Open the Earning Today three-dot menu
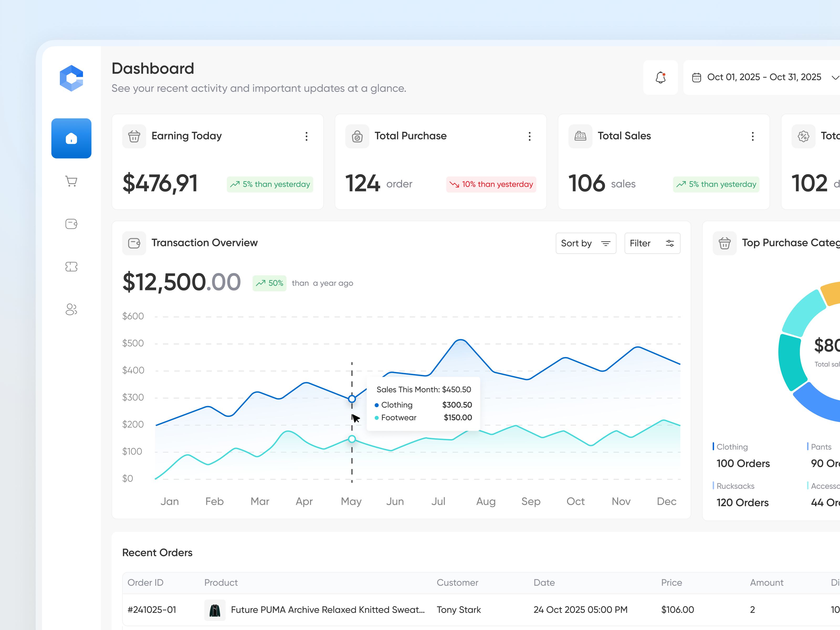Image resolution: width=840 pixels, height=630 pixels. pyautogui.click(x=306, y=136)
